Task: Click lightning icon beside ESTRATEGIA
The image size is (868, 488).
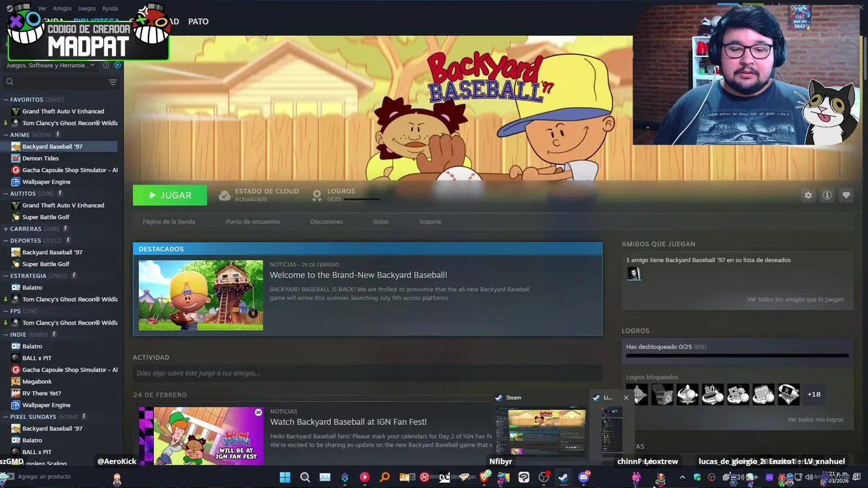Action: point(74,276)
